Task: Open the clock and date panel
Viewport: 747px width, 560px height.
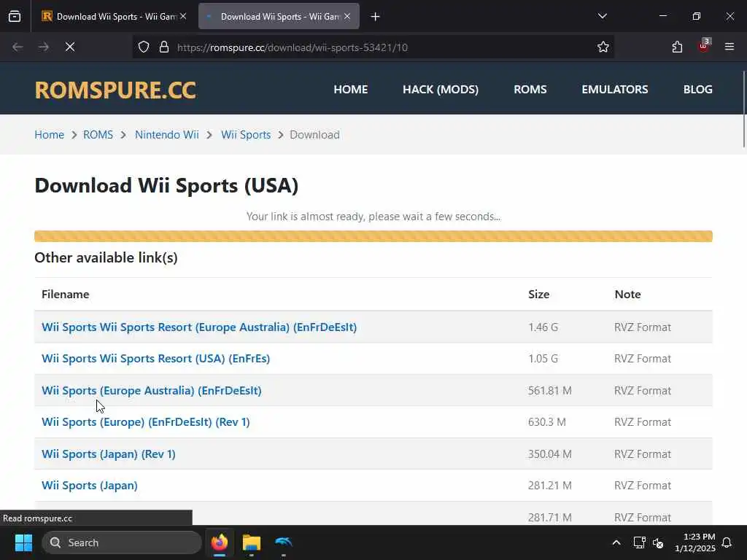Action: tap(694, 542)
